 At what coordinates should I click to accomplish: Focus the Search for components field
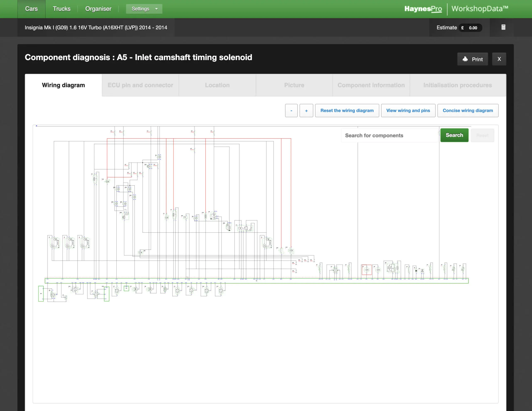tap(390, 136)
